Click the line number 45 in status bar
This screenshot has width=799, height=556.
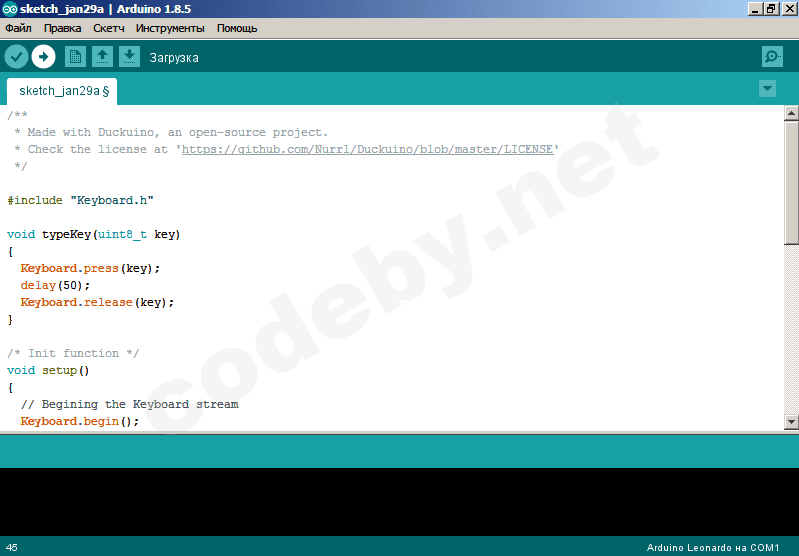pyautogui.click(x=12, y=548)
